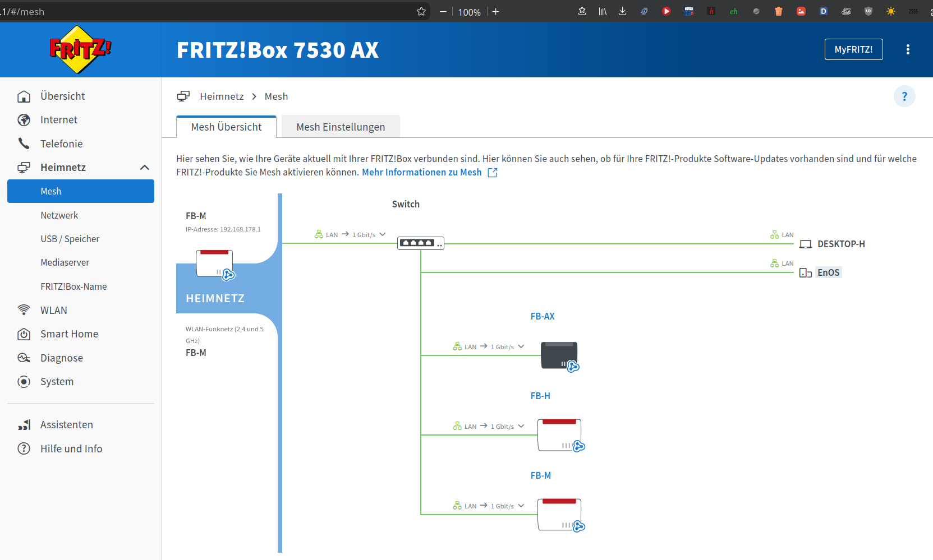Open the FB-H device link
Screen dimensions: 933x560
click(540, 396)
